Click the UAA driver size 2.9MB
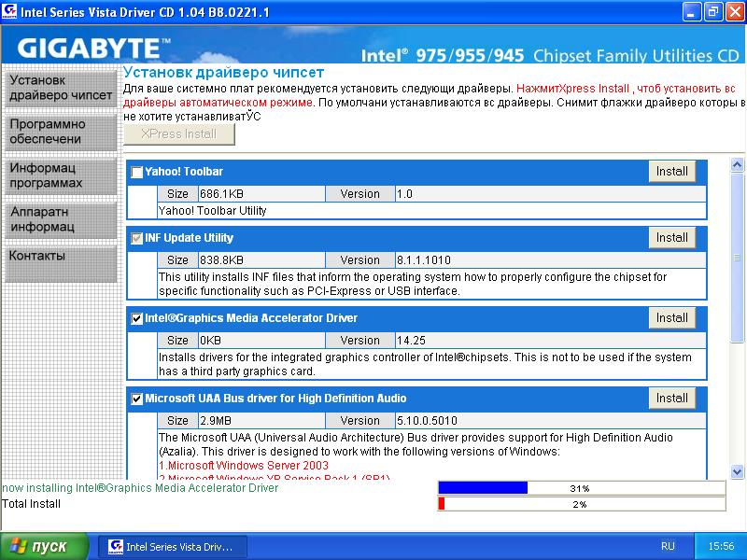Screen dimensions: 747x560 pyautogui.click(x=216, y=421)
